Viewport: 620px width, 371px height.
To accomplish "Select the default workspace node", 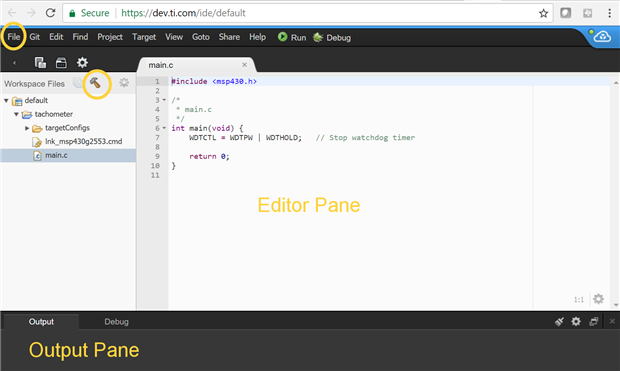I will pyautogui.click(x=36, y=100).
